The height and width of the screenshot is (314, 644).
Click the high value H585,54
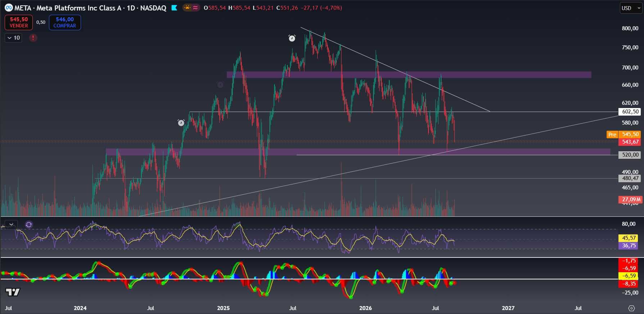coord(239,8)
